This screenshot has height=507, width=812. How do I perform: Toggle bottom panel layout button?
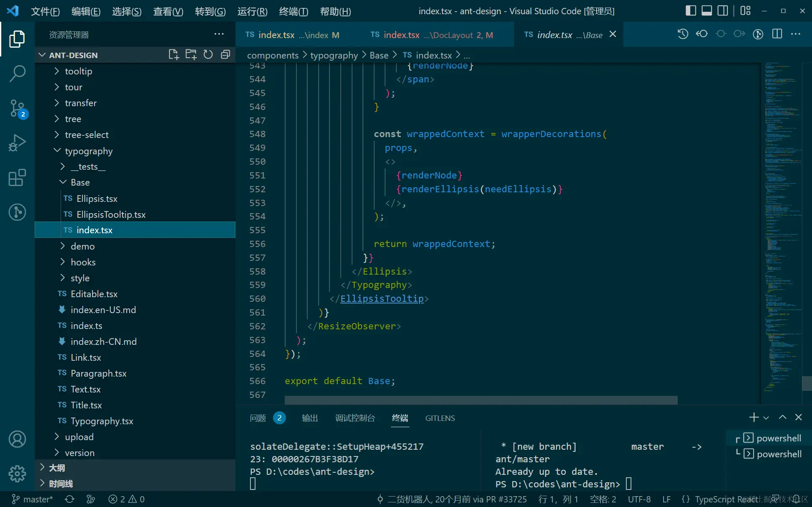(707, 11)
